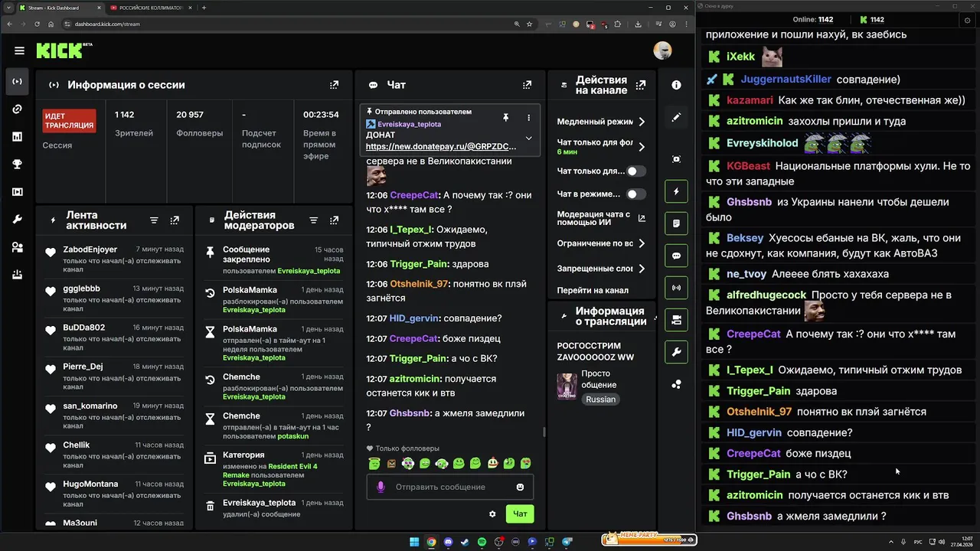This screenshot has height=551, width=980.
Task: Toggle the broadcast signal widget in the right toolbar
Action: [x=676, y=289]
